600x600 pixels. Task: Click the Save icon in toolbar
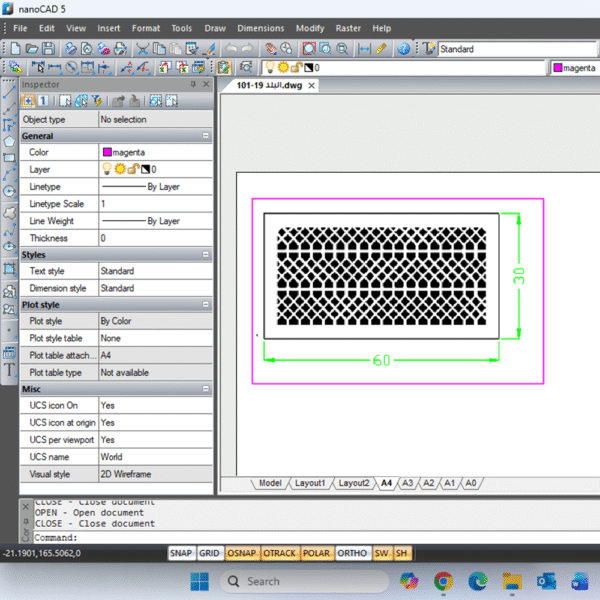[47, 48]
